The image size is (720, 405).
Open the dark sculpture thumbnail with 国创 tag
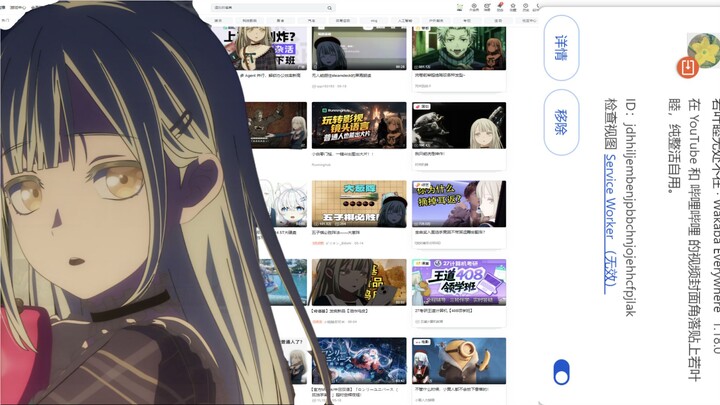(459, 125)
